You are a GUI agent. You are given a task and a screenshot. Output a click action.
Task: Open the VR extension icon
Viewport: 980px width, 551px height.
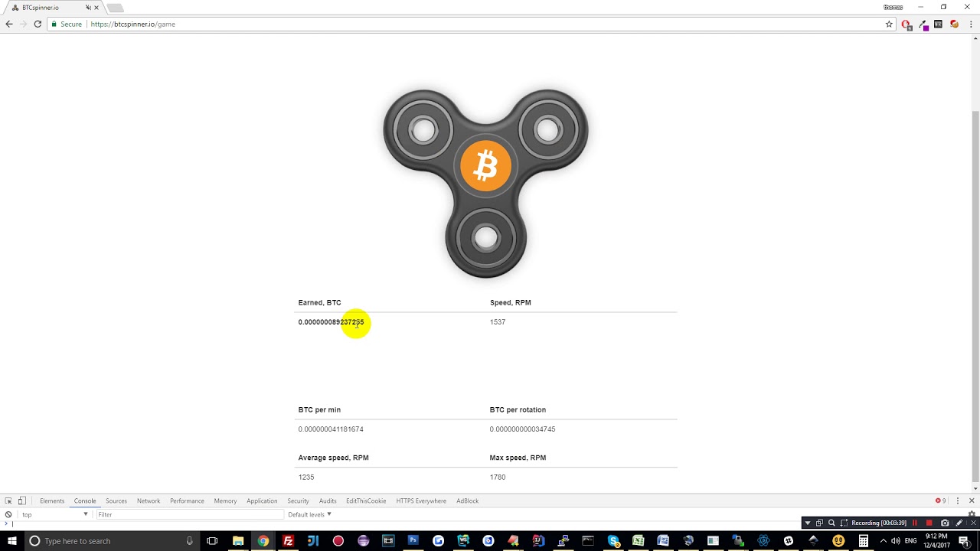[938, 24]
